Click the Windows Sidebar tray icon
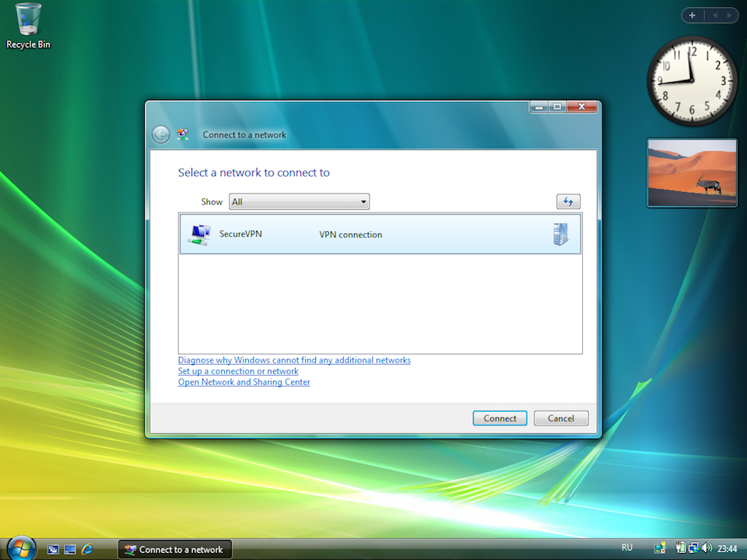747x560 pixels. [660, 548]
